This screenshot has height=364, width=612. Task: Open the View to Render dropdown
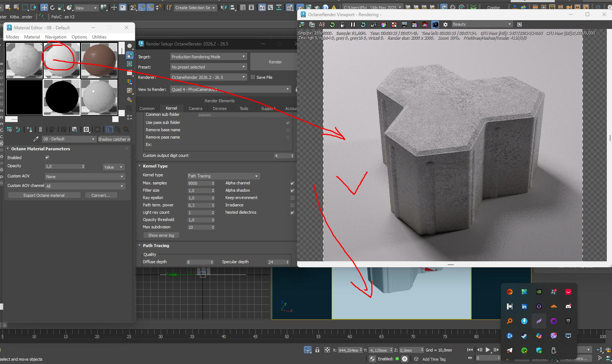(231, 89)
